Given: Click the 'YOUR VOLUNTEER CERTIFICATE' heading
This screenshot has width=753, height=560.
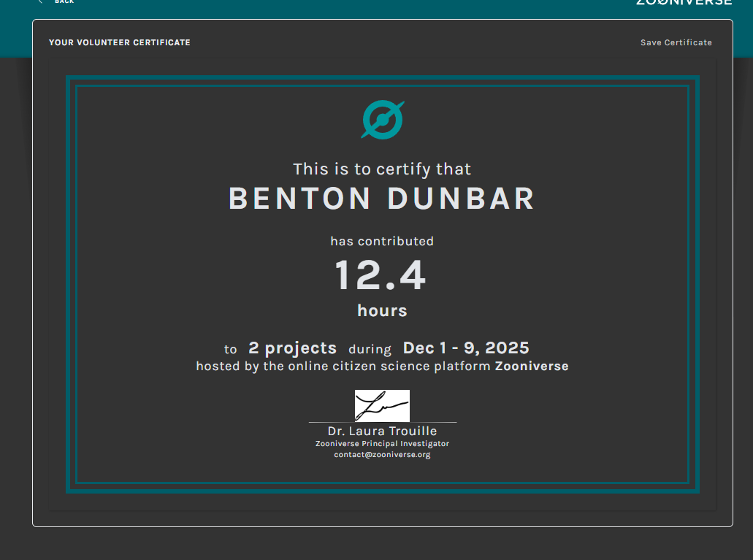Looking at the screenshot, I should [120, 42].
